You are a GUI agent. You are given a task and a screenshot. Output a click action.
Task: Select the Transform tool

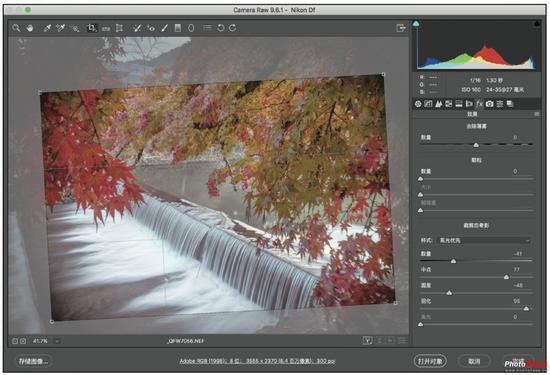pyautogui.click(x=119, y=28)
